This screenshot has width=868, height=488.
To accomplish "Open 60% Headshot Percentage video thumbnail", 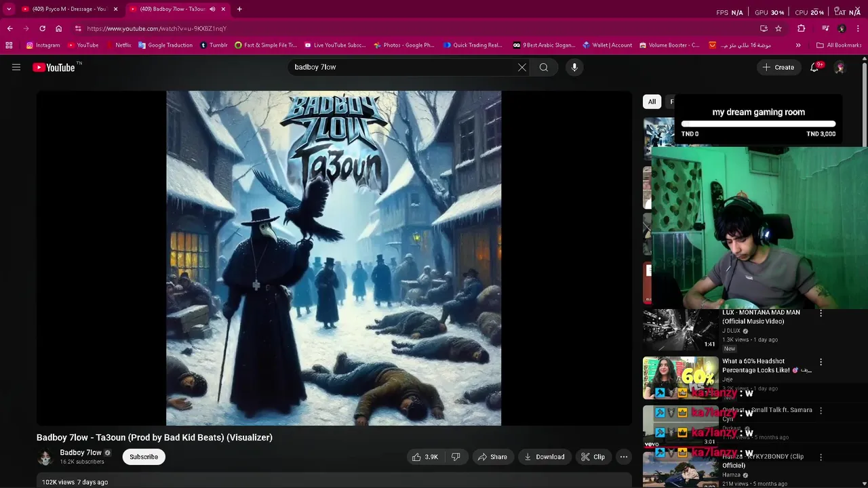I will pyautogui.click(x=680, y=378).
